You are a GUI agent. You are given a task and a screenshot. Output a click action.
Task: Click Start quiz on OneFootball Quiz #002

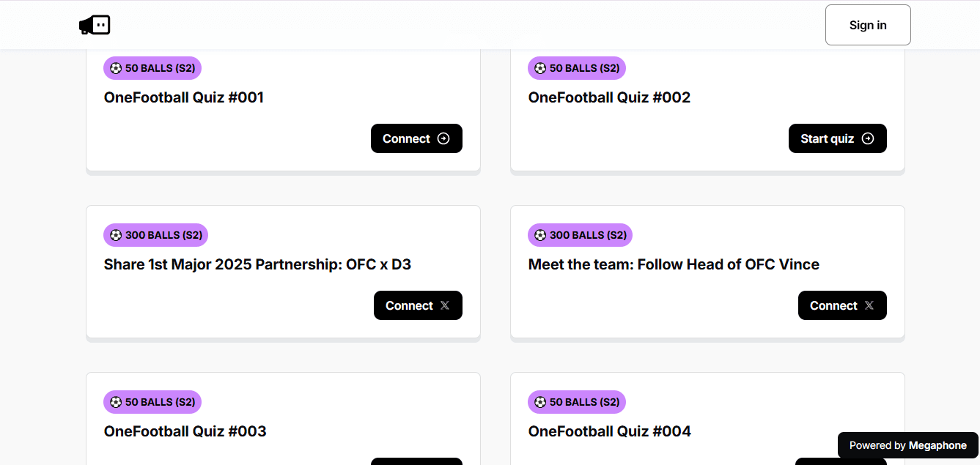(x=837, y=138)
